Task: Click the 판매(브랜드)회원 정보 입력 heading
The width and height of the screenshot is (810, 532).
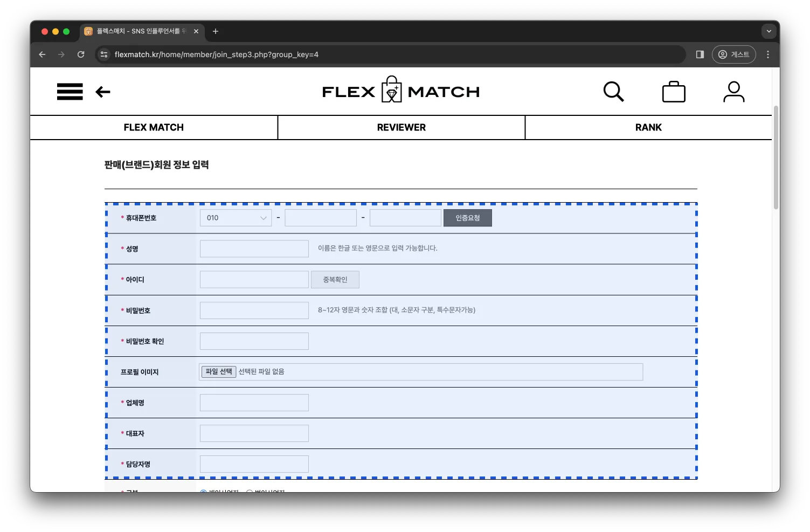Action: pyautogui.click(x=157, y=165)
